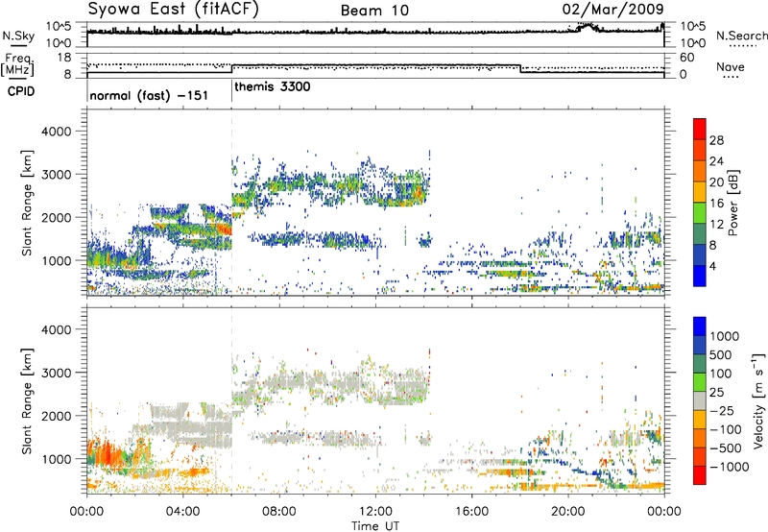The image size is (768, 532).
Task: Click the 'Nave' legend label
Action: (x=730, y=66)
